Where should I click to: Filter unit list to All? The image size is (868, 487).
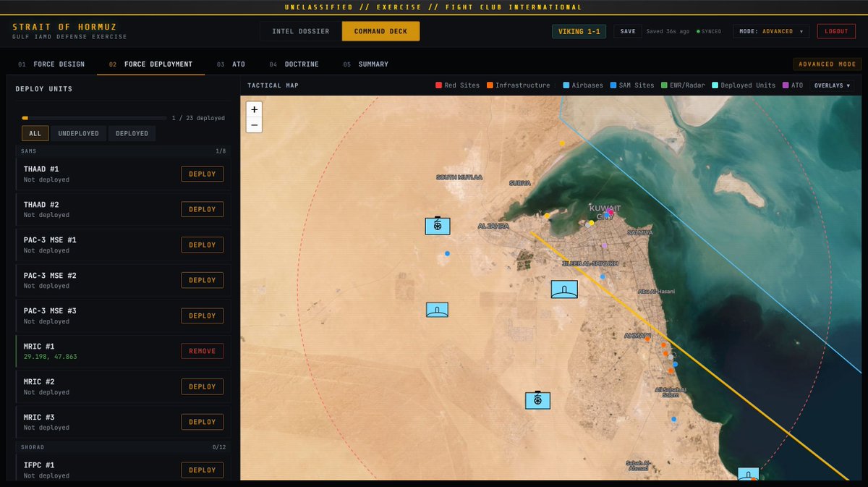pos(35,133)
